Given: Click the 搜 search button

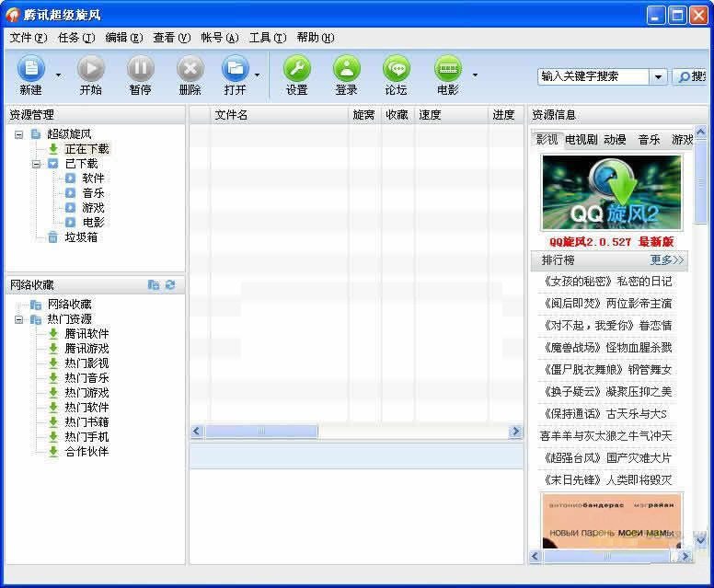Looking at the screenshot, I should [691, 77].
